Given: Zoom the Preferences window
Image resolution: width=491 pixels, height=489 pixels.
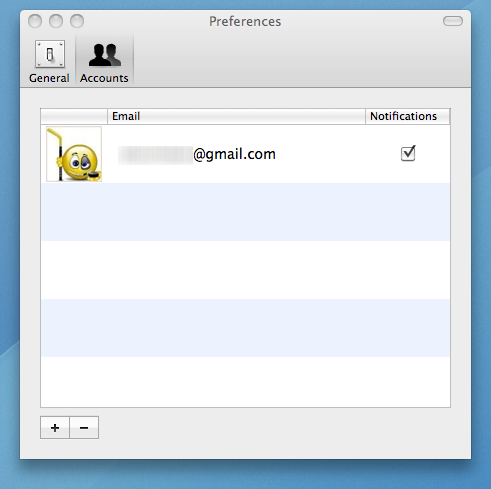Looking at the screenshot, I should 77,21.
